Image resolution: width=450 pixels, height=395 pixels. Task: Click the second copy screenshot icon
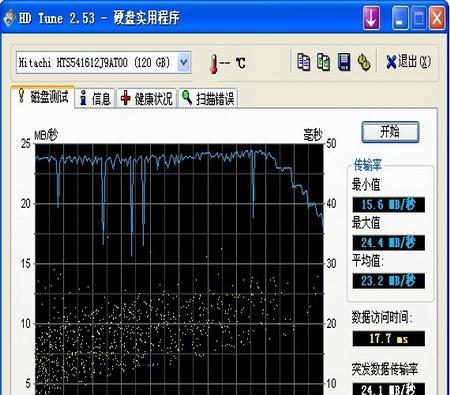click(323, 62)
